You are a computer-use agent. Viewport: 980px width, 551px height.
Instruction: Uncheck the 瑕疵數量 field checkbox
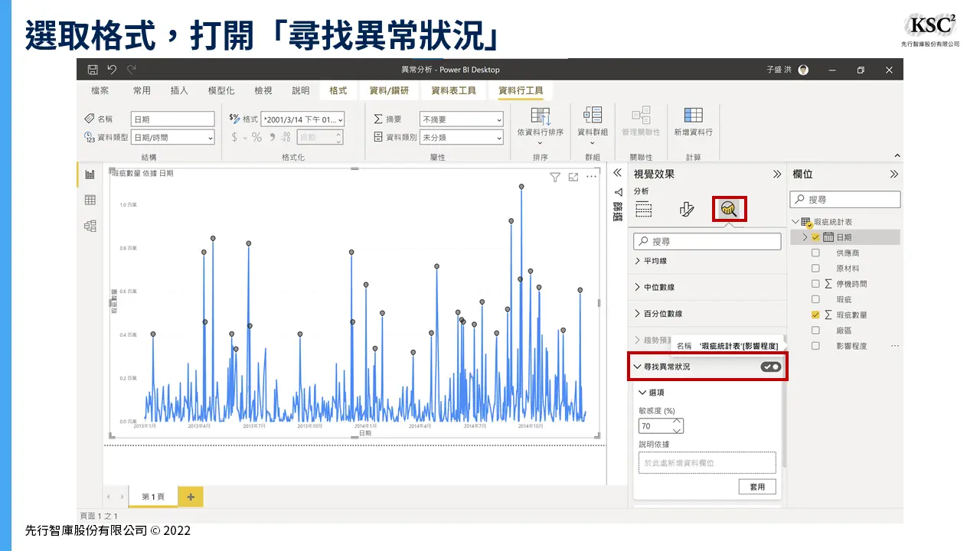(815, 315)
